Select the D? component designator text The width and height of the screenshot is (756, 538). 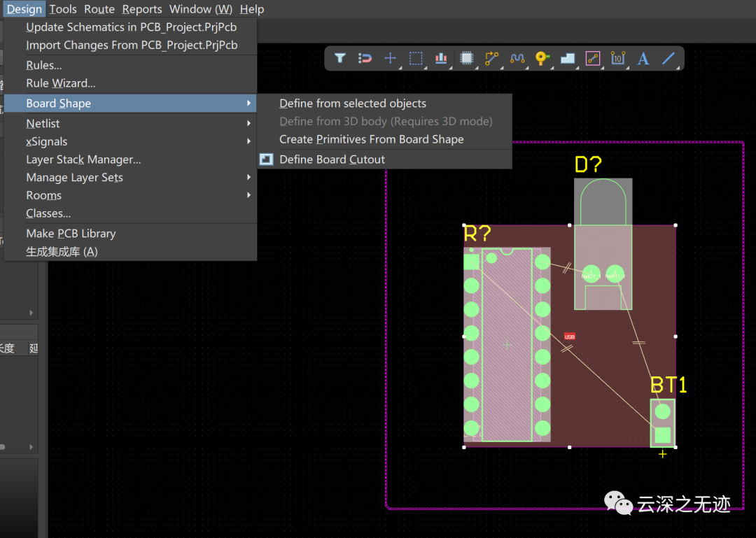(588, 164)
